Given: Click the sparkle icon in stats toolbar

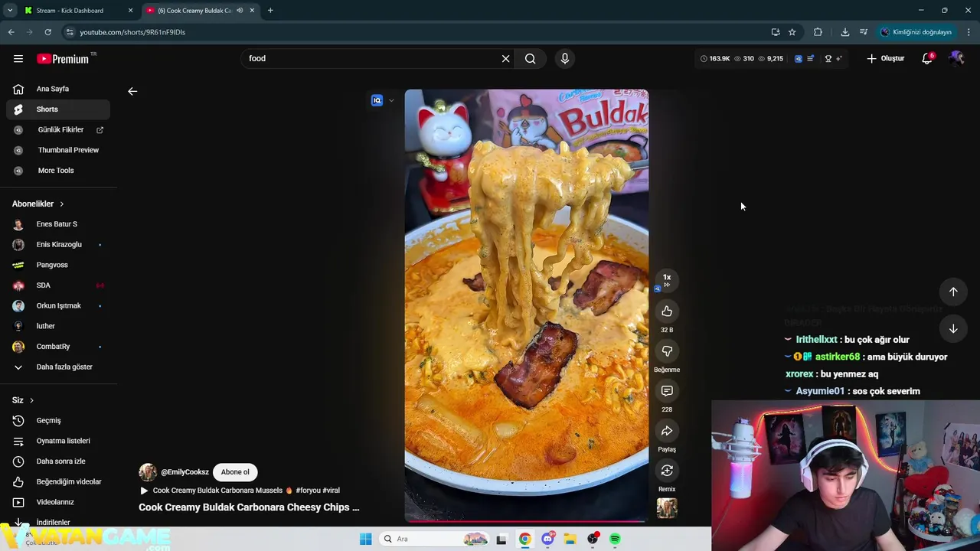Looking at the screenshot, I should click(839, 59).
